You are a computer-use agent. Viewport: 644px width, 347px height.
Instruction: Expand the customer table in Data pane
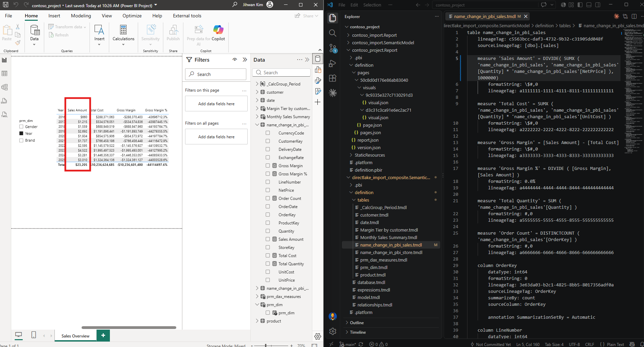[257, 92]
